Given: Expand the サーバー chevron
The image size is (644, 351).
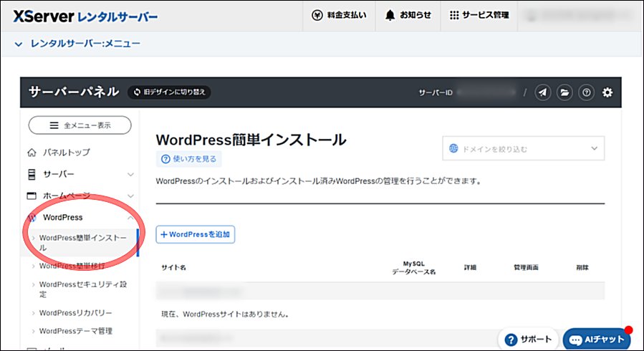Looking at the screenshot, I should (x=130, y=175).
